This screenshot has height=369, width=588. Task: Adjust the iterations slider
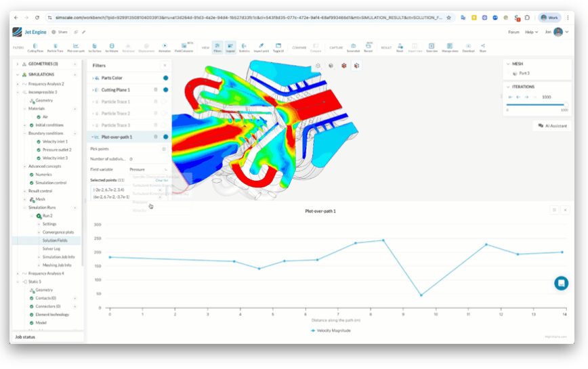point(535,105)
